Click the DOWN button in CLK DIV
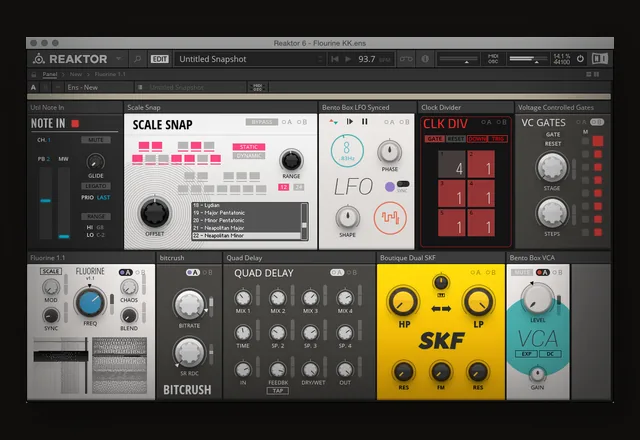This screenshot has height=440, width=640. pos(477,139)
